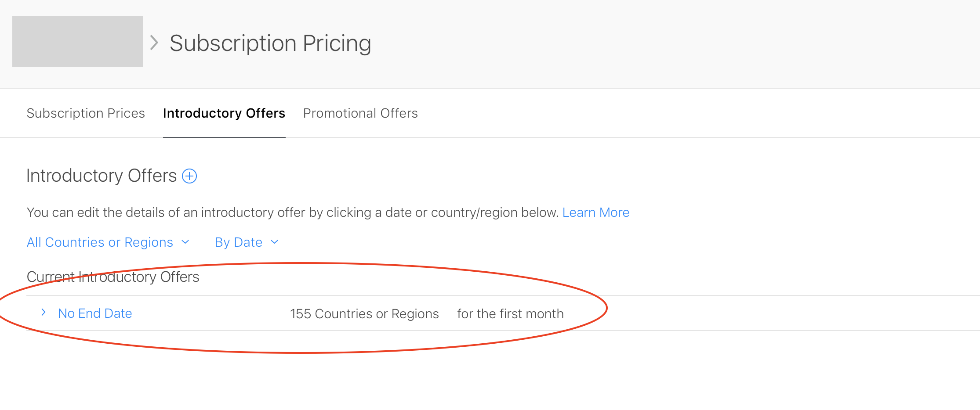The image size is (980, 410).
Task: Select the Introductory Offers tab
Action: (224, 113)
